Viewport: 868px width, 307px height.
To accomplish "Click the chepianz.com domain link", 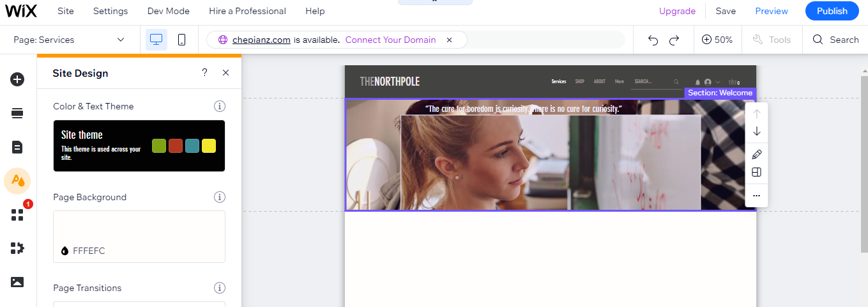I will tap(262, 40).
